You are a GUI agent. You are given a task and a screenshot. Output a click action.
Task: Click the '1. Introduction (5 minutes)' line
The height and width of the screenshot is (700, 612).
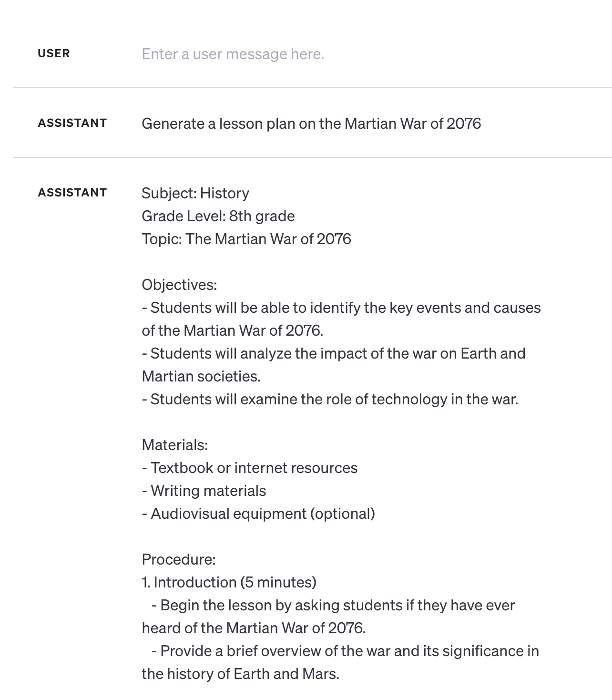pyautogui.click(x=229, y=582)
